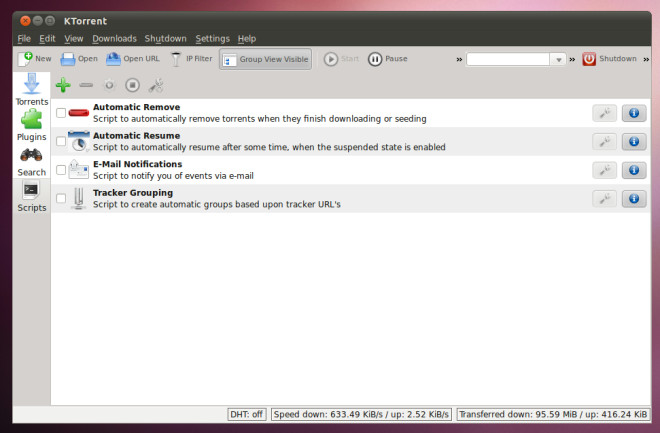Configure the E-Mail Notifications script

tap(604, 170)
